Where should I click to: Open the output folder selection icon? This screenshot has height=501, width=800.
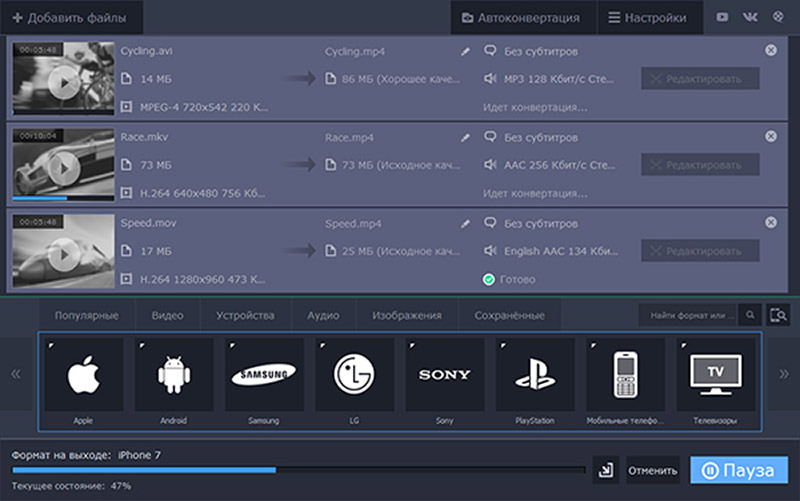(603, 469)
